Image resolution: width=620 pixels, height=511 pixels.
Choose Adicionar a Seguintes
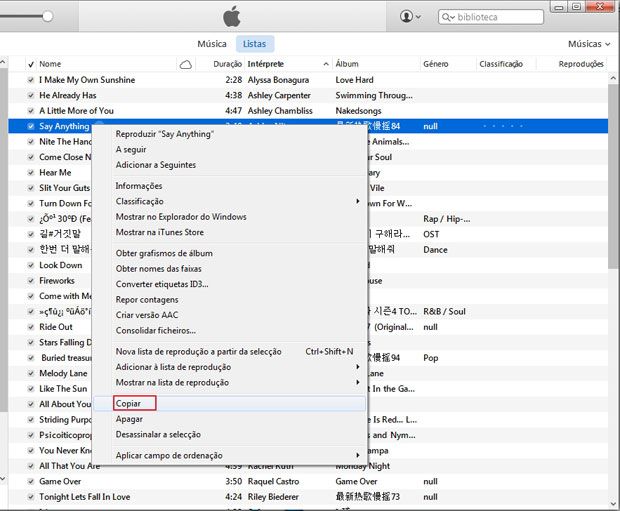tap(156, 165)
